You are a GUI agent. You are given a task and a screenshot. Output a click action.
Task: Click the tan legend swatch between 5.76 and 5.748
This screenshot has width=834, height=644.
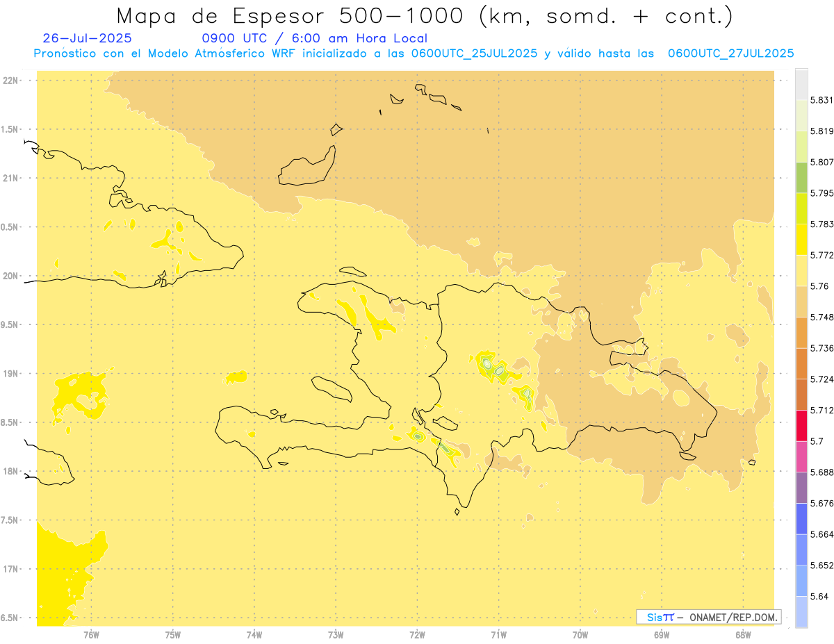[801, 302]
